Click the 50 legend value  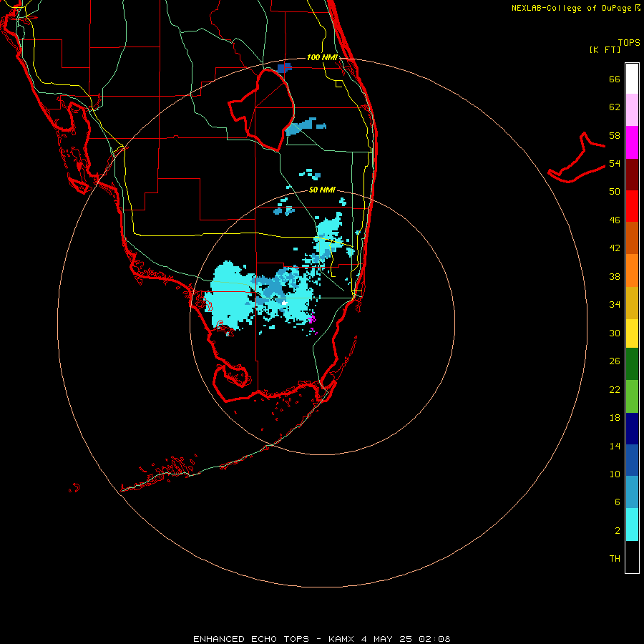pos(615,192)
